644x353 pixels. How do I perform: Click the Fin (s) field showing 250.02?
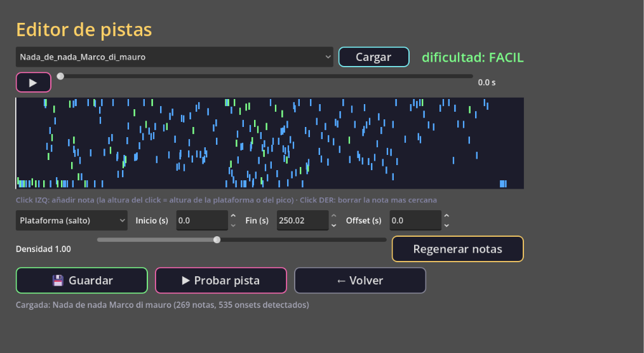click(303, 220)
